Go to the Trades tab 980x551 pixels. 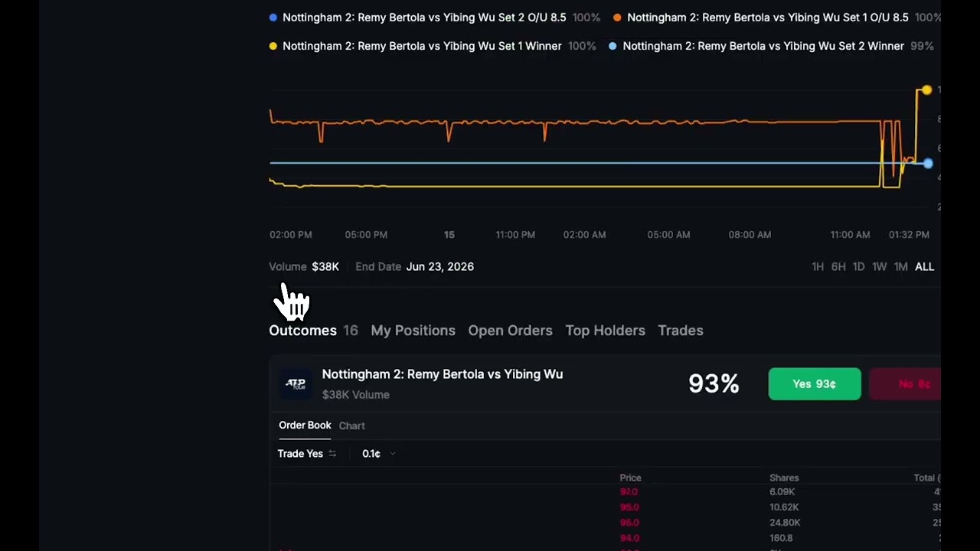tap(680, 331)
